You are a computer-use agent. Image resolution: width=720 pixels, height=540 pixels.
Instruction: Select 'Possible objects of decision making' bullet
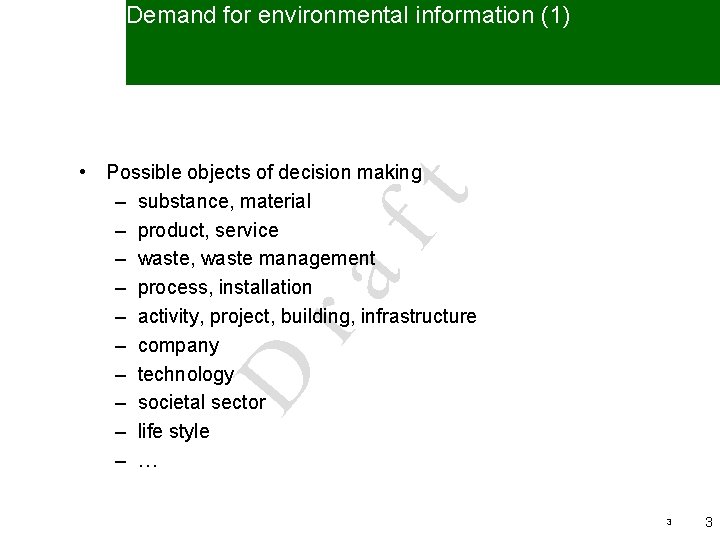click(264, 172)
